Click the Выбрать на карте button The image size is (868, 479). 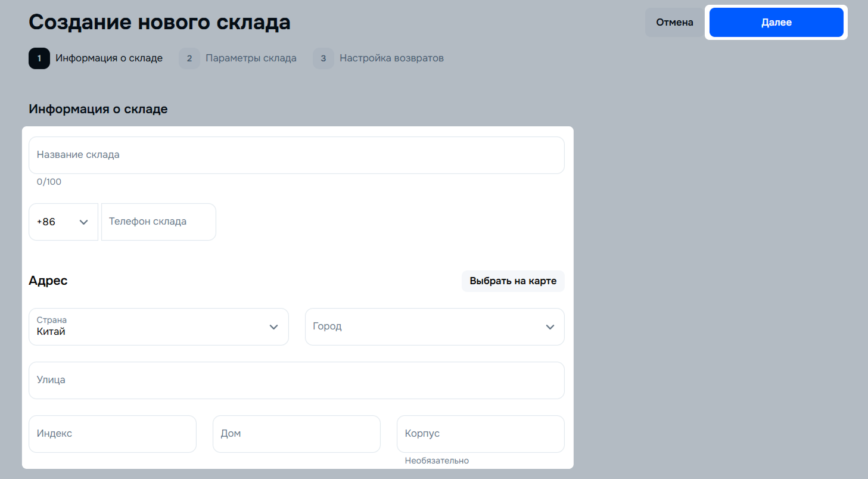[x=513, y=281]
